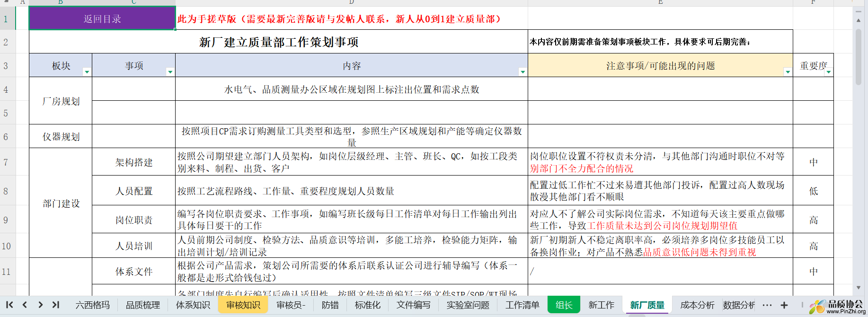Image resolution: width=868 pixels, height=317 pixels.
Task: Click the vertical scrollbar thumb
Action: [x=859, y=57]
